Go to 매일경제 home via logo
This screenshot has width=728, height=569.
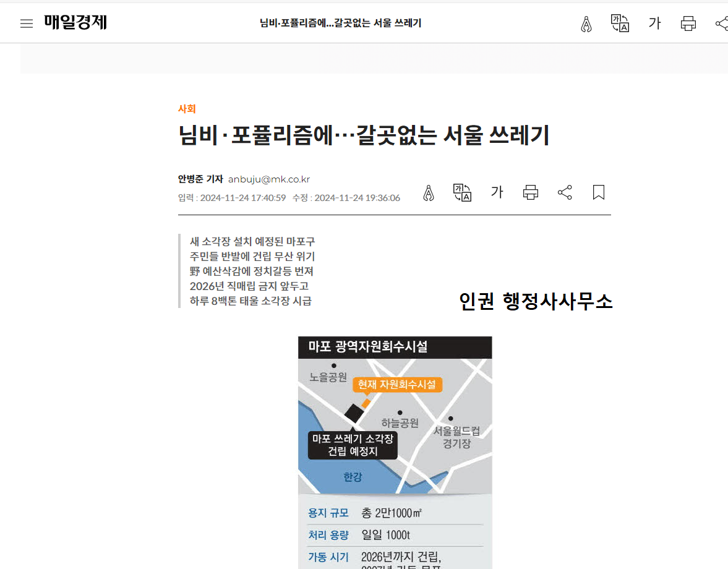[75, 22]
